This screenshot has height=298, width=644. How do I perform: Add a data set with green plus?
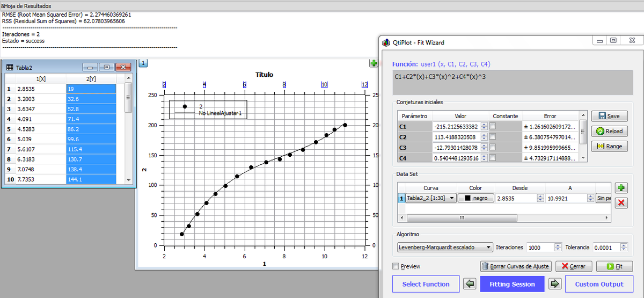coord(621,188)
